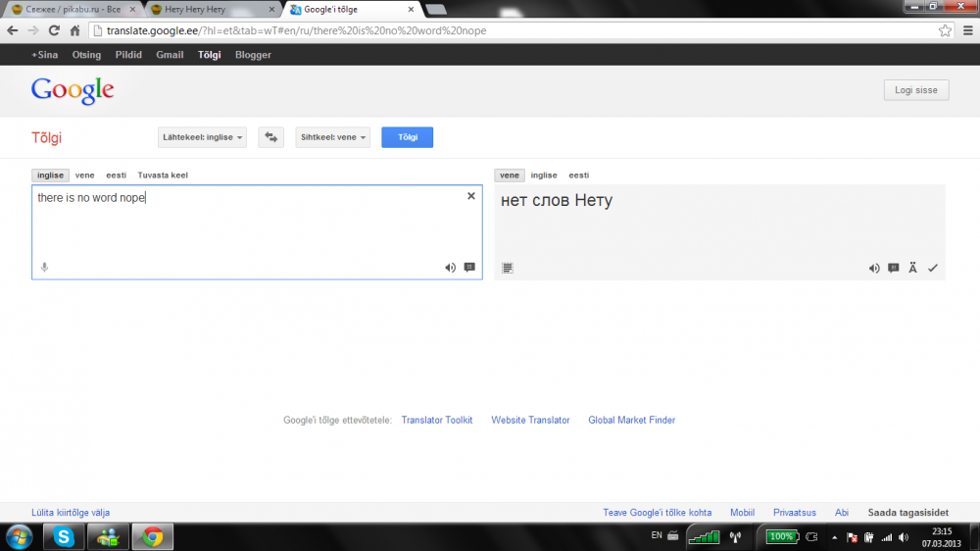The image size is (980, 551).
Task: Select eesti as the source language
Action: click(116, 175)
